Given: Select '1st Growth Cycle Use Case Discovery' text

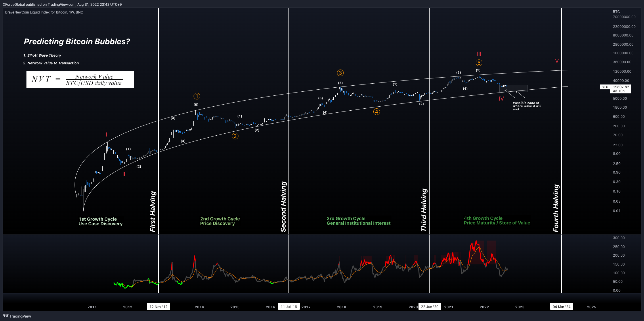Looking at the screenshot, I should point(100,222).
